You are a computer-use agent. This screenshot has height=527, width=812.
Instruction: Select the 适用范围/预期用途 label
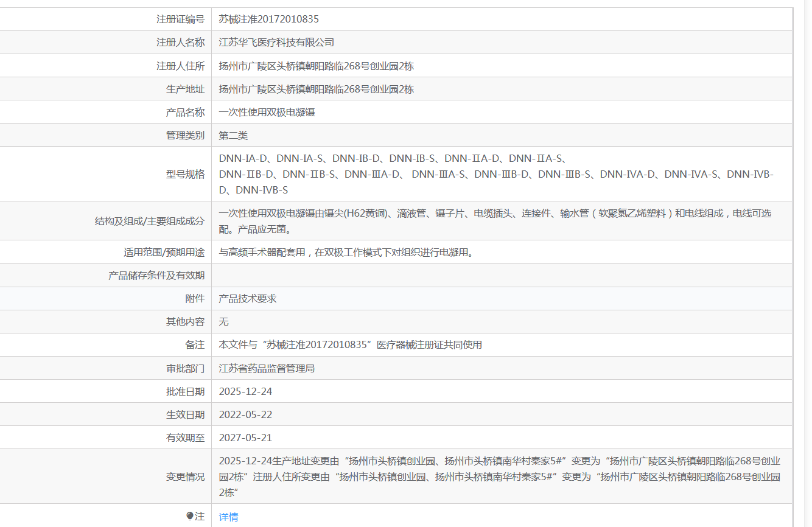pos(164,252)
